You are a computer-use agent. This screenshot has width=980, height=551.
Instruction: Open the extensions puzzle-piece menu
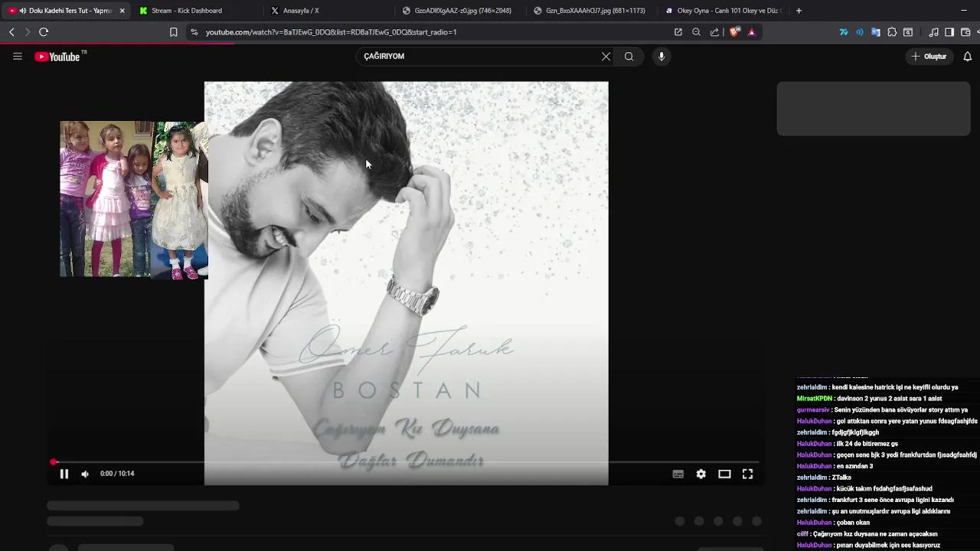[x=892, y=32]
